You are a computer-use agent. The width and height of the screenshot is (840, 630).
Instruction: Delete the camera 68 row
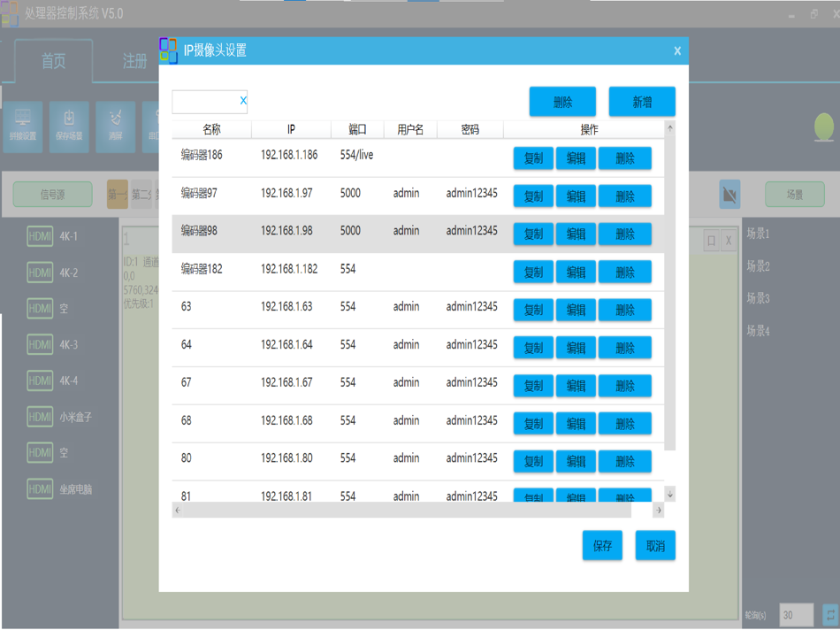[x=624, y=424]
